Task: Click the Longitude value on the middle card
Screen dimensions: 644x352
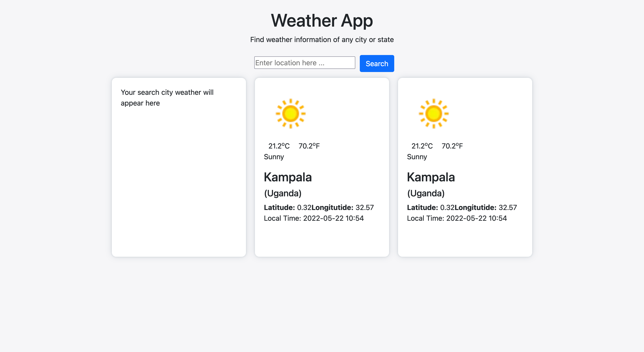Action: tap(364, 207)
